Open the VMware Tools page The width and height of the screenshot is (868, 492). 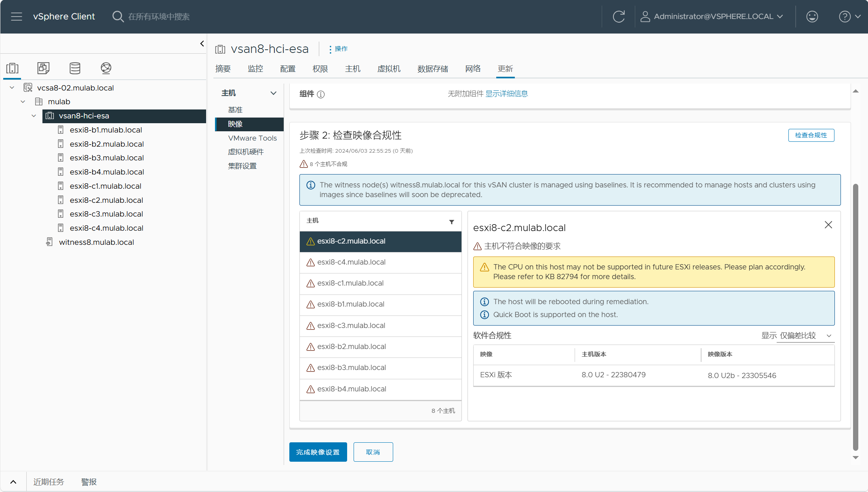point(252,138)
